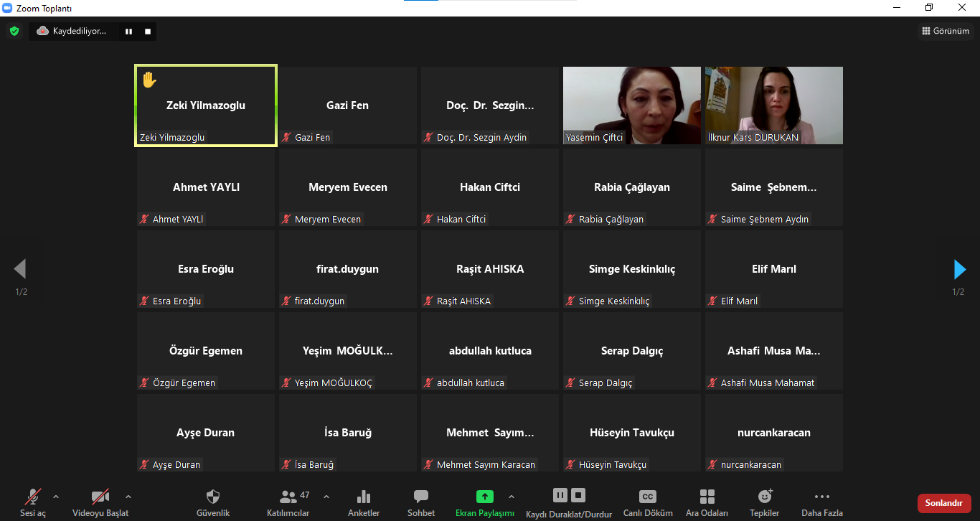Open the Güvenlik security menu

point(213,503)
